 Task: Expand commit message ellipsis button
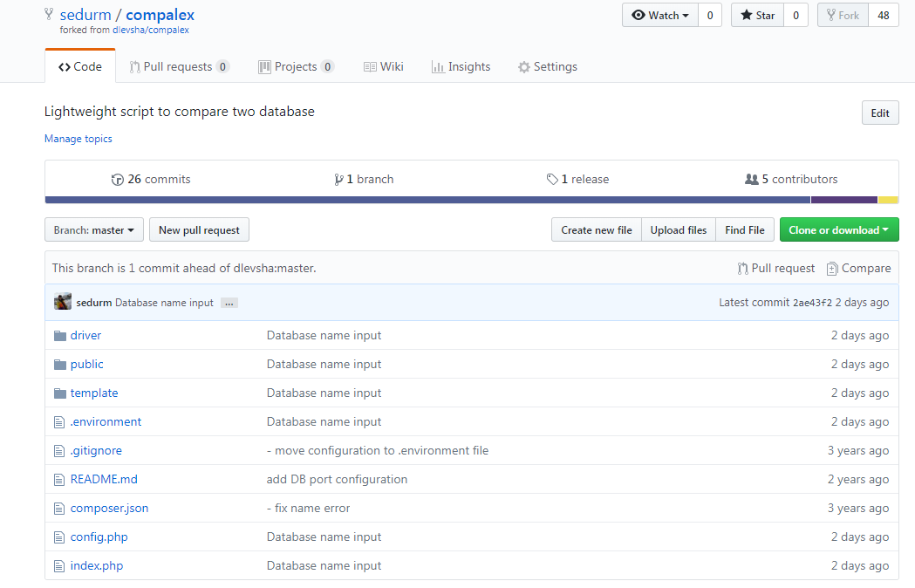pyautogui.click(x=229, y=303)
